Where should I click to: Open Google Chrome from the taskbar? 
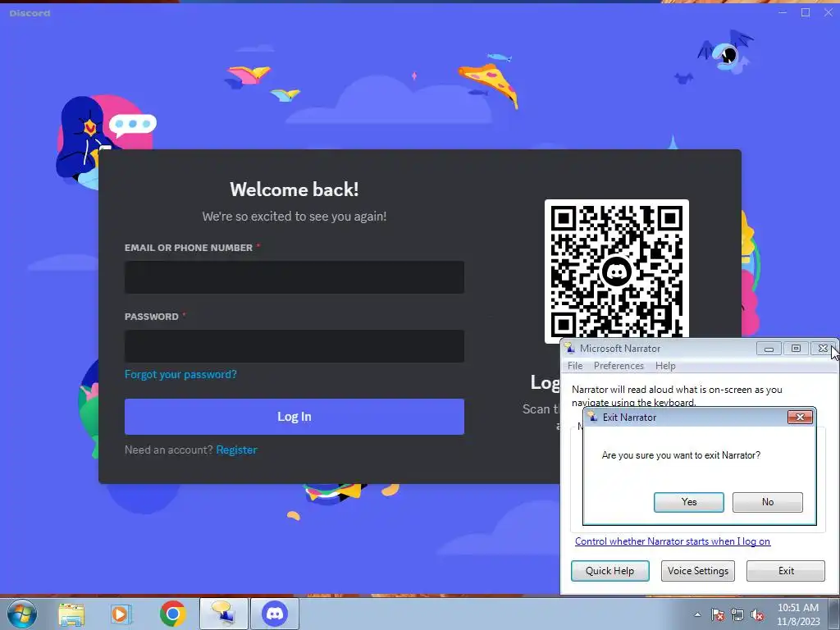point(172,614)
